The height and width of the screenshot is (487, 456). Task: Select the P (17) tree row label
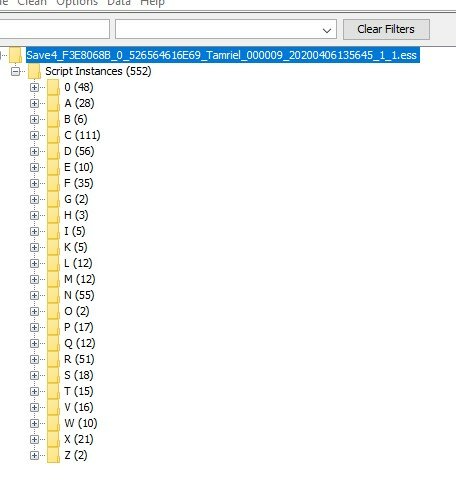(79, 327)
